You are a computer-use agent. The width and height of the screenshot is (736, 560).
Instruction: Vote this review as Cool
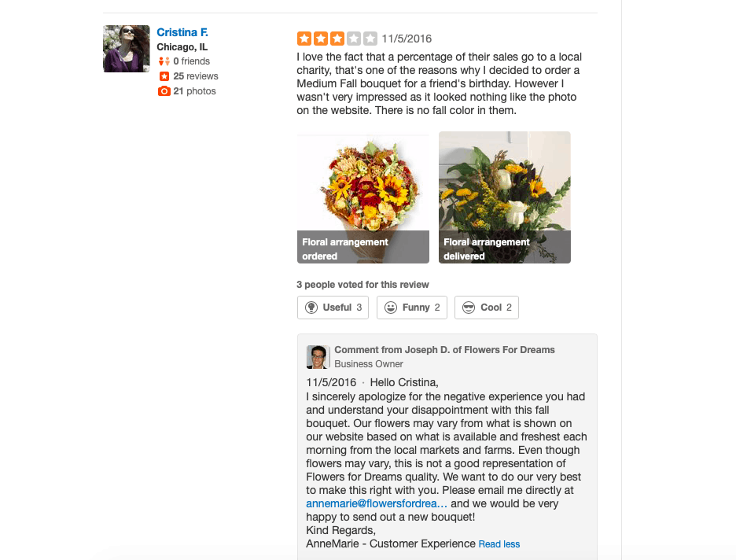coord(487,308)
